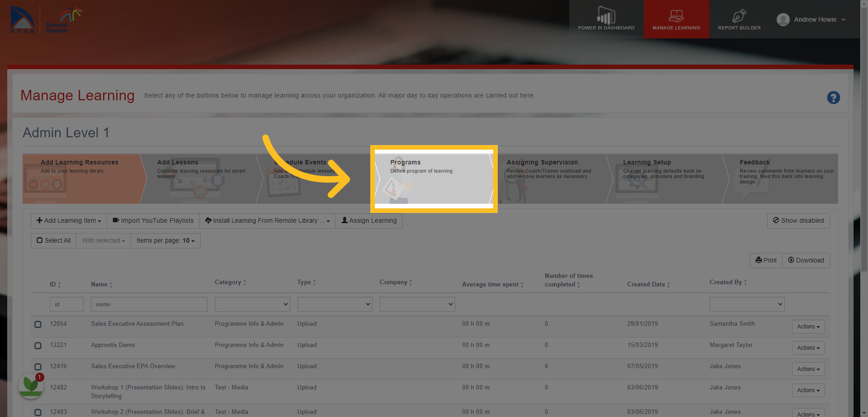The height and width of the screenshot is (417, 868).
Task: Click the Download button
Action: 806,260
